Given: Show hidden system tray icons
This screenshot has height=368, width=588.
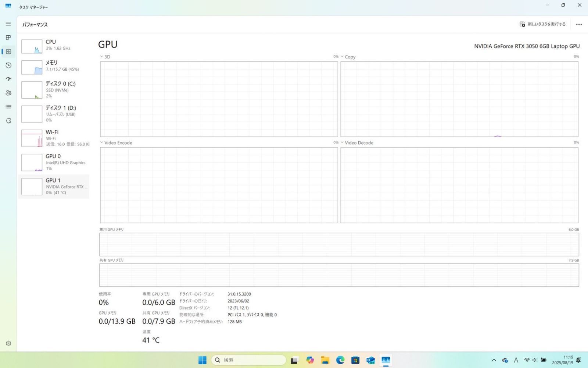Looking at the screenshot, I should 494,360.
